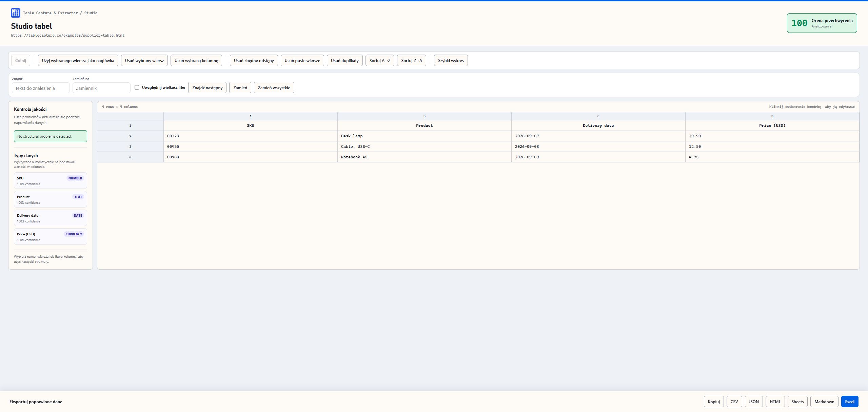This screenshot has width=868, height=412.
Task: Remove empty rows via Usuń puste wiersze
Action: click(x=302, y=61)
